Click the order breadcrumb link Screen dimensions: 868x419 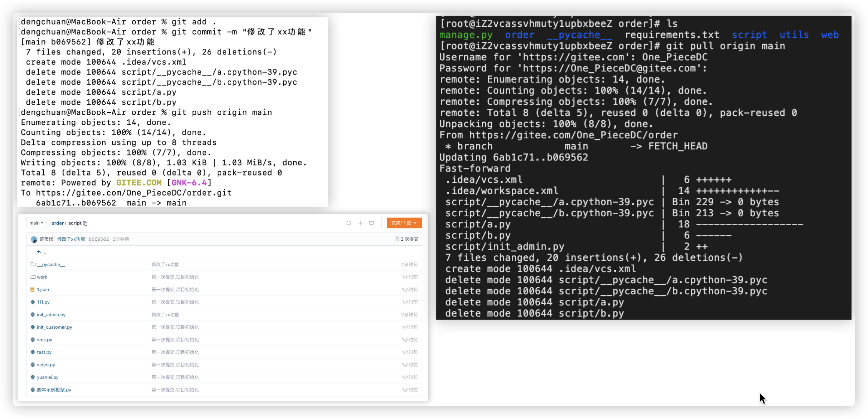coord(57,223)
